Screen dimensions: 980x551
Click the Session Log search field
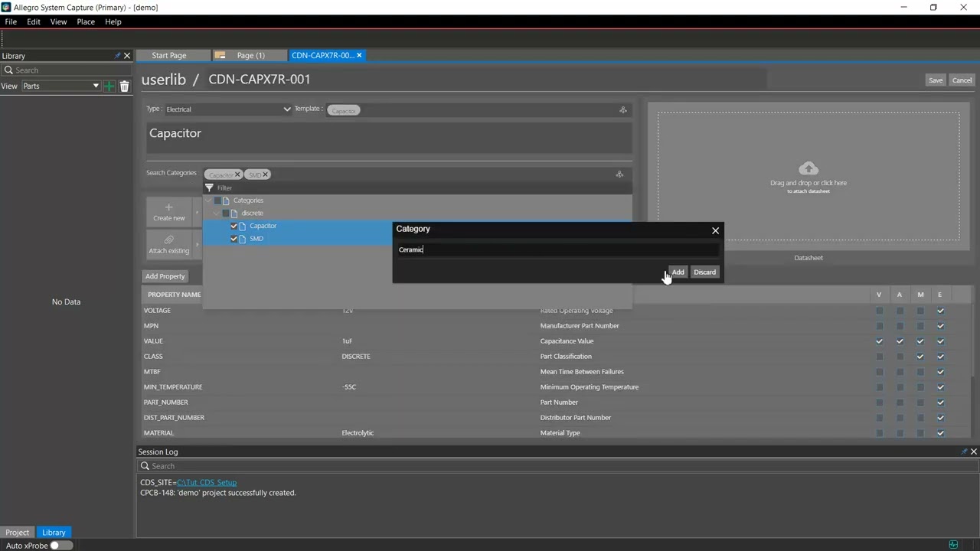(x=557, y=466)
